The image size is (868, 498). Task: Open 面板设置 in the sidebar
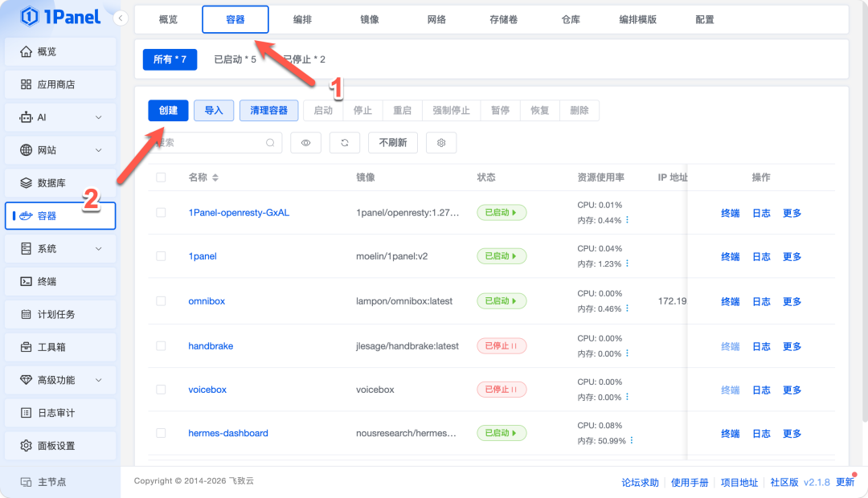tap(60, 446)
